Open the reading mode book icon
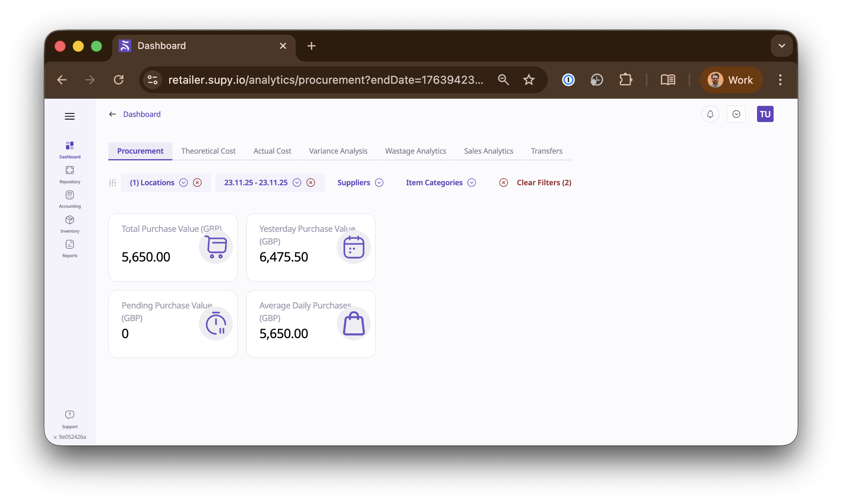 [668, 80]
